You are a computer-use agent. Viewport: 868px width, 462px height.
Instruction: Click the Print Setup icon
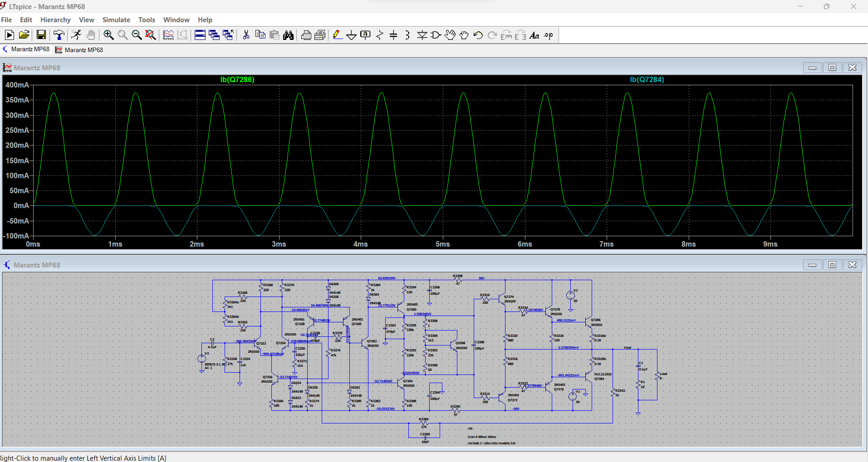pos(306,35)
